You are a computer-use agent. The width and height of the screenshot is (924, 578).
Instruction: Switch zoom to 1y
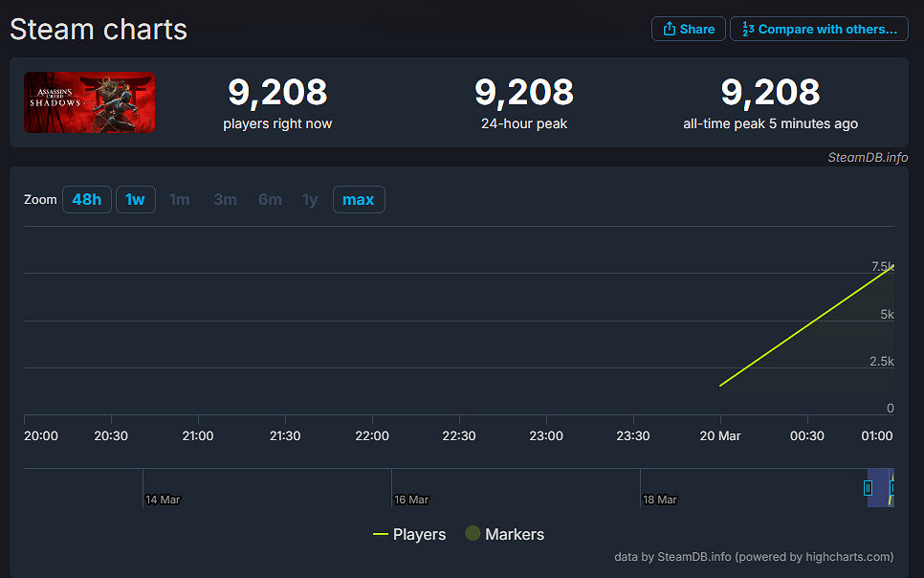tap(310, 199)
